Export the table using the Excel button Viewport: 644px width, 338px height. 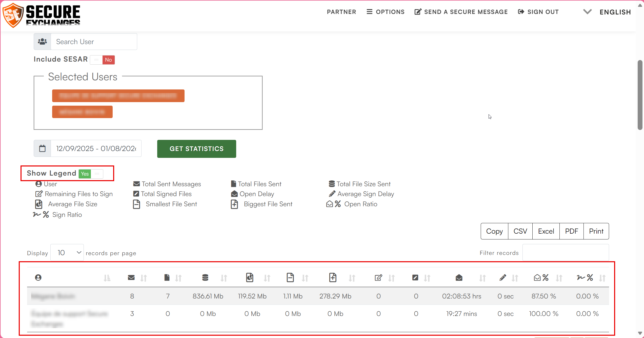546,231
